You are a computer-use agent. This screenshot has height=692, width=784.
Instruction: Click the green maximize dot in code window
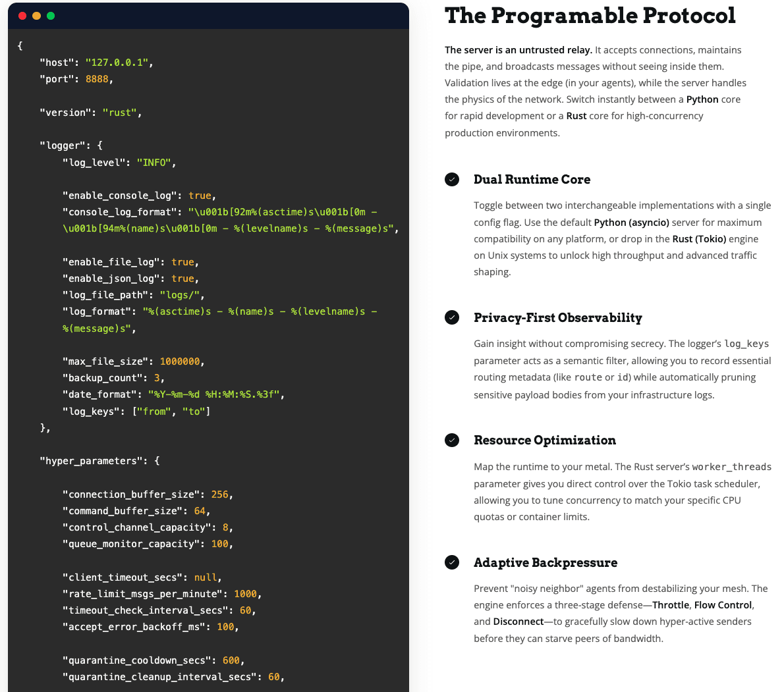click(x=51, y=16)
